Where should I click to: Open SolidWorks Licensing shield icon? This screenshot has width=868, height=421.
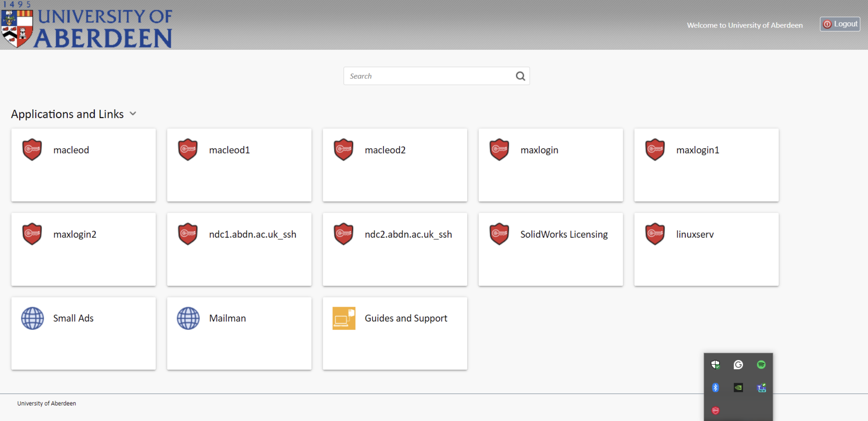pyautogui.click(x=499, y=234)
